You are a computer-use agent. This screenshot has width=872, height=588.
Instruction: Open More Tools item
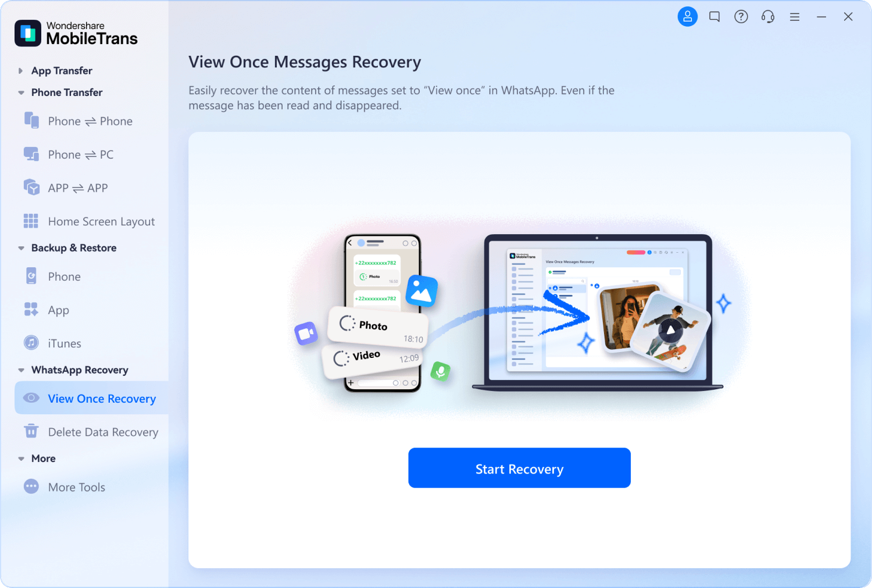click(76, 487)
